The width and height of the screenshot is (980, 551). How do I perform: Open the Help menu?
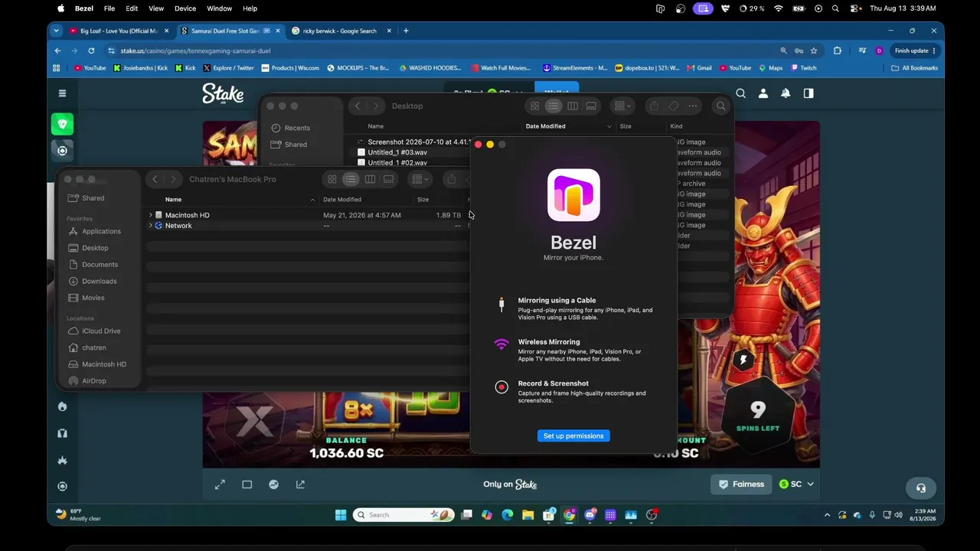pyautogui.click(x=250, y=8)
